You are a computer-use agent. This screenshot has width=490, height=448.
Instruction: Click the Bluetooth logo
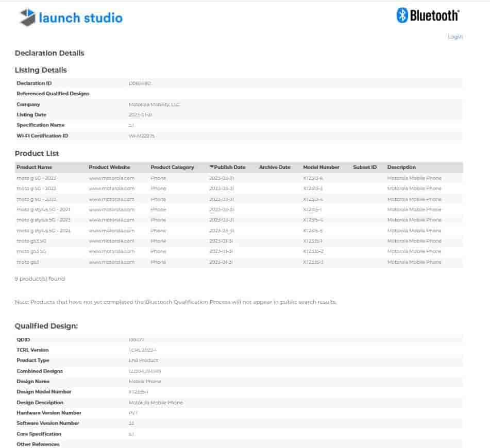point(428,15)
